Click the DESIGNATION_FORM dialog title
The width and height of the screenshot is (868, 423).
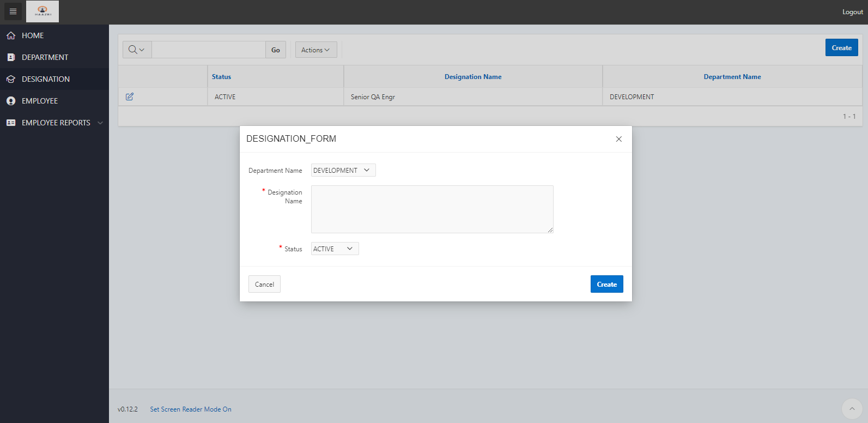coord(291,138)
